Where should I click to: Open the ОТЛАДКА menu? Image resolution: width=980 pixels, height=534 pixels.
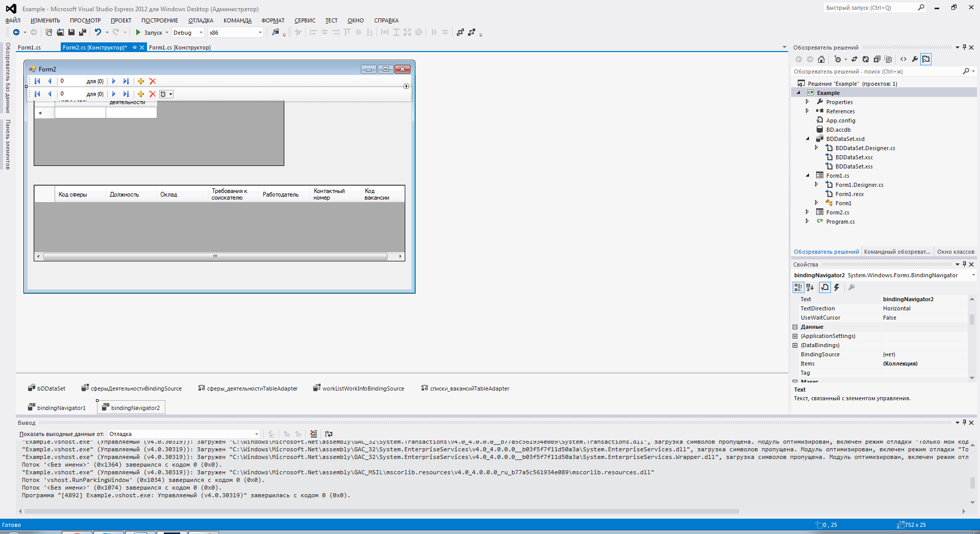tap(201, 20)
